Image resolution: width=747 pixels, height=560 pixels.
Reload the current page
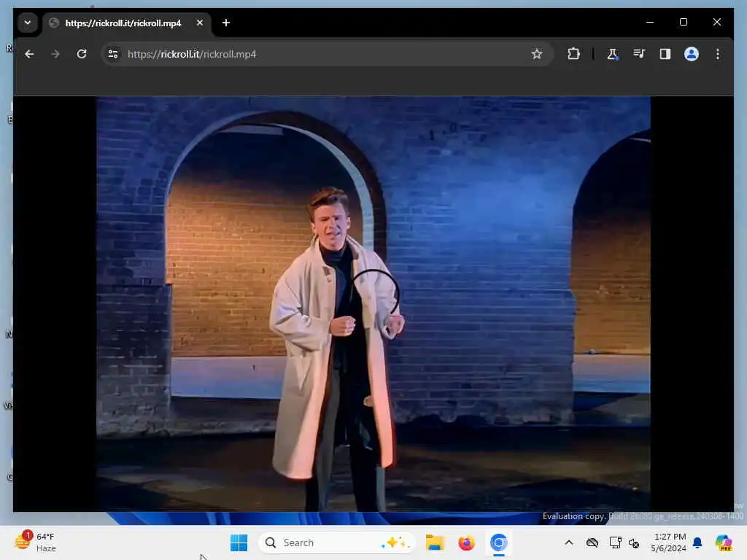coord(82,54)
